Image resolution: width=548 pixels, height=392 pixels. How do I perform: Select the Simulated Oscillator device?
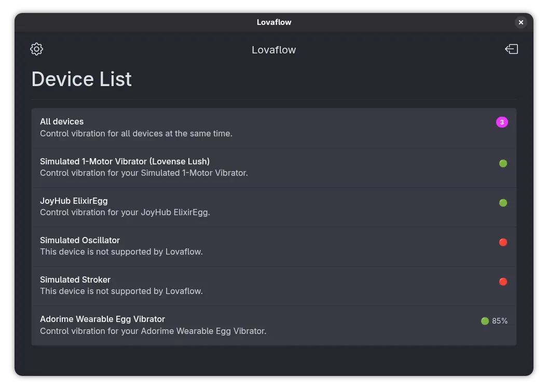pyautogui.click(x=273, y=246)
